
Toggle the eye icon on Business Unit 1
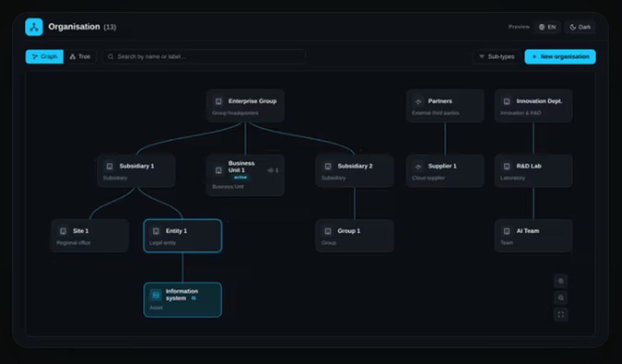pyautogui.click(x=271, y=170)
